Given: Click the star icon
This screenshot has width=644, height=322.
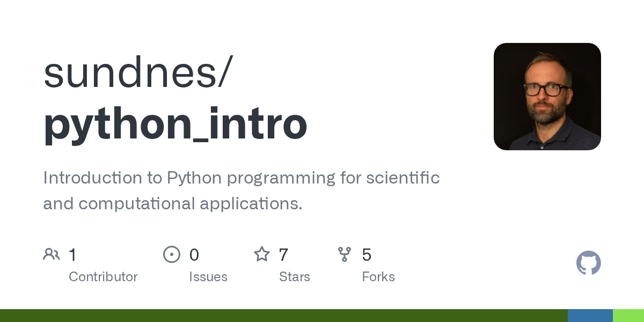Looking at the screenshot, I should click(x=262, y=254).
